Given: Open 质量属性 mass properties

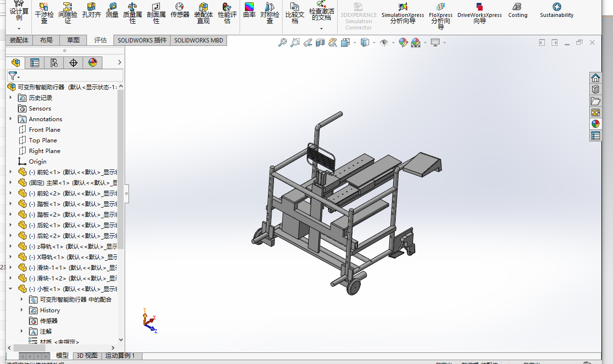Looking at the screenshot, I should [132, 13].
